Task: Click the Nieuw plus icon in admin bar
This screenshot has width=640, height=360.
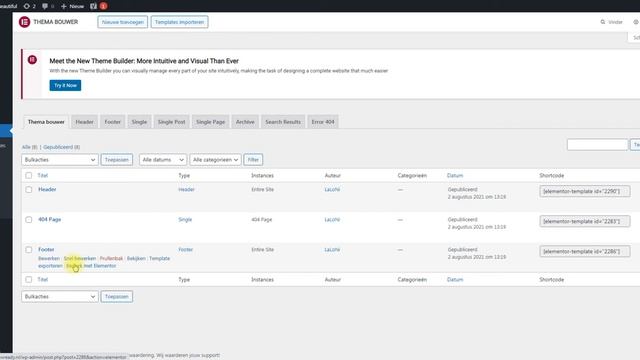Action: (x=63, y=6)
